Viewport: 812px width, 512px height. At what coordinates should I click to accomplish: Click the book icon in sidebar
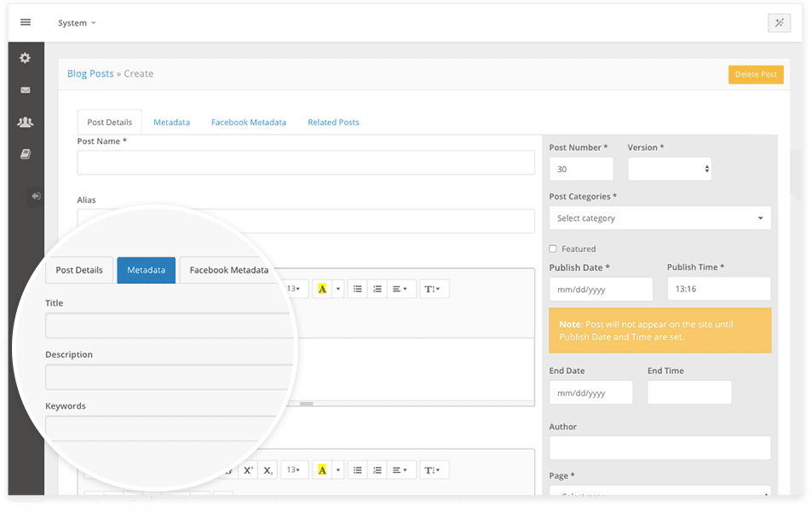(x=26, y=154)
